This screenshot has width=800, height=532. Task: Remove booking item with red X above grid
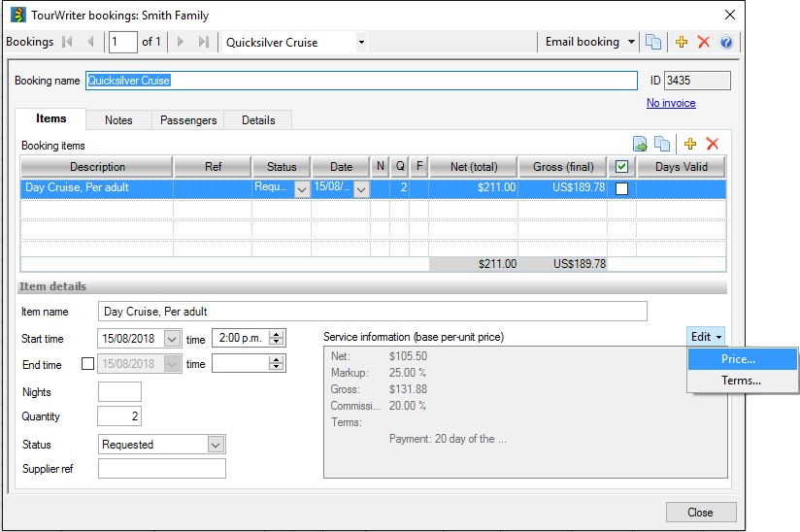coord(713,144)
